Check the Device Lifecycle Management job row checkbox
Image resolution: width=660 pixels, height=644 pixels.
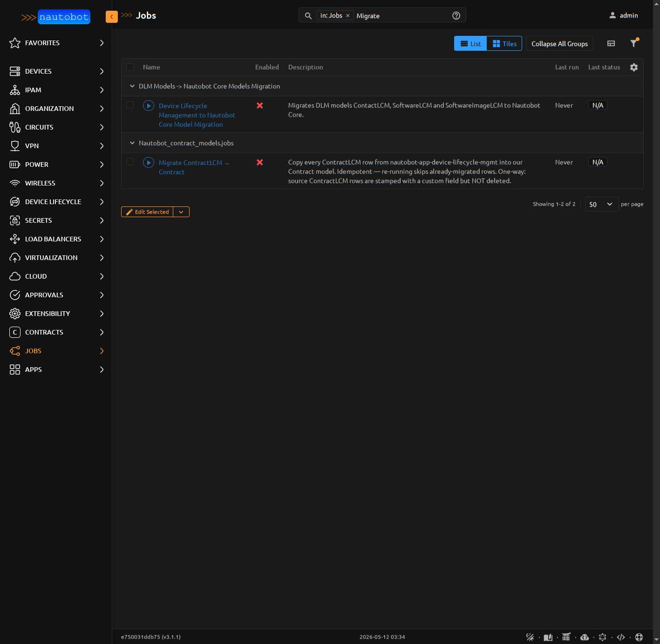130,105
